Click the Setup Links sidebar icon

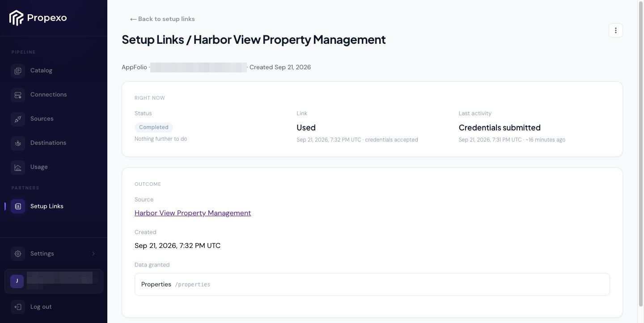pos(18,206)
